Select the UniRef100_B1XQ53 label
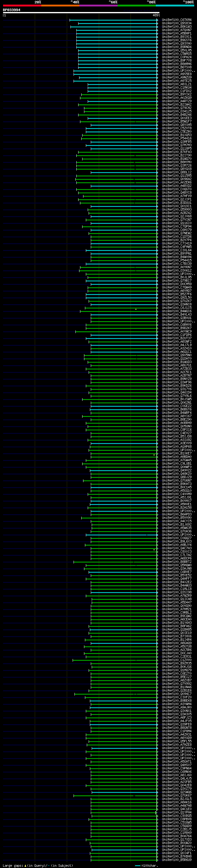 [x=176, y=135]
